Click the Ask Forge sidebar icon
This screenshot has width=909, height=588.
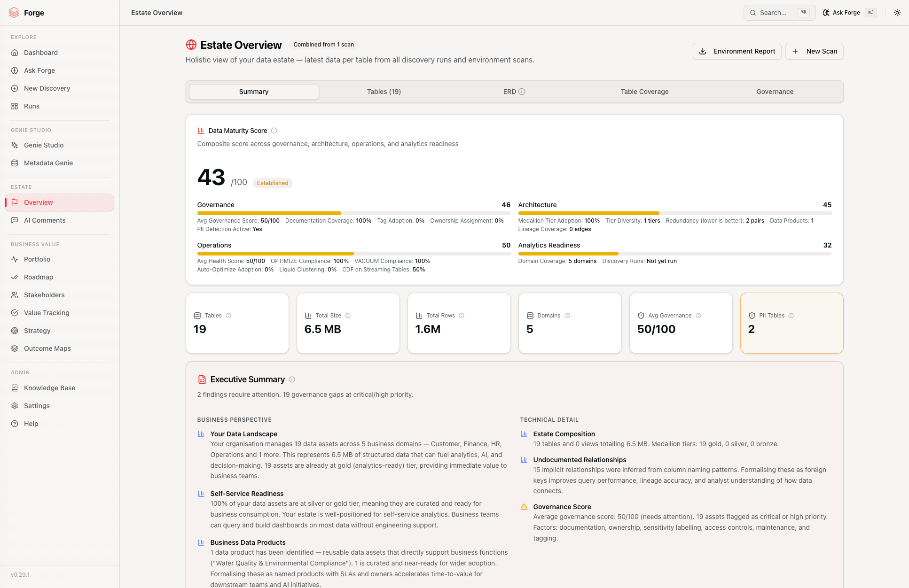15,70
